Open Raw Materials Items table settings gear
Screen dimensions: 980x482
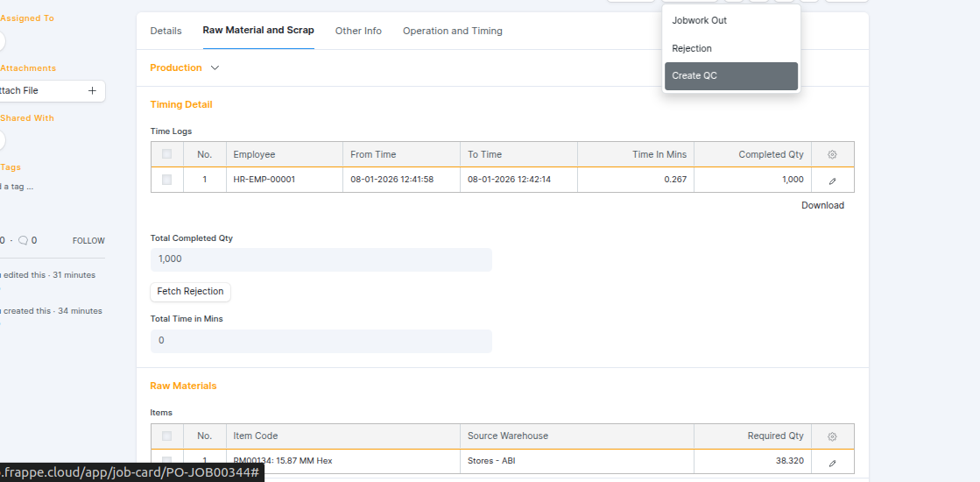point(832,436)
